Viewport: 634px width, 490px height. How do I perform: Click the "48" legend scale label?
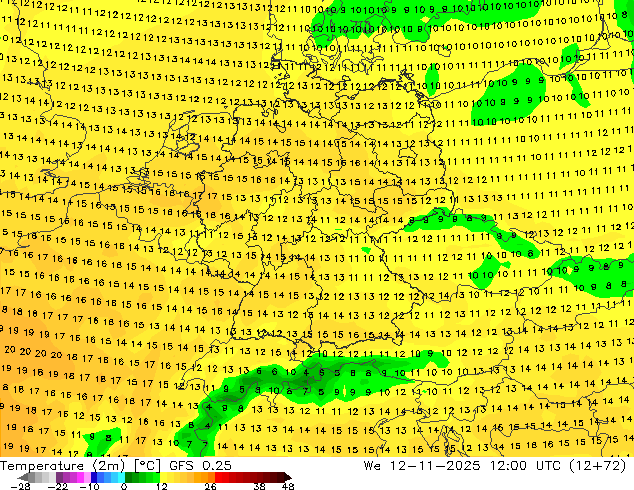288,486
